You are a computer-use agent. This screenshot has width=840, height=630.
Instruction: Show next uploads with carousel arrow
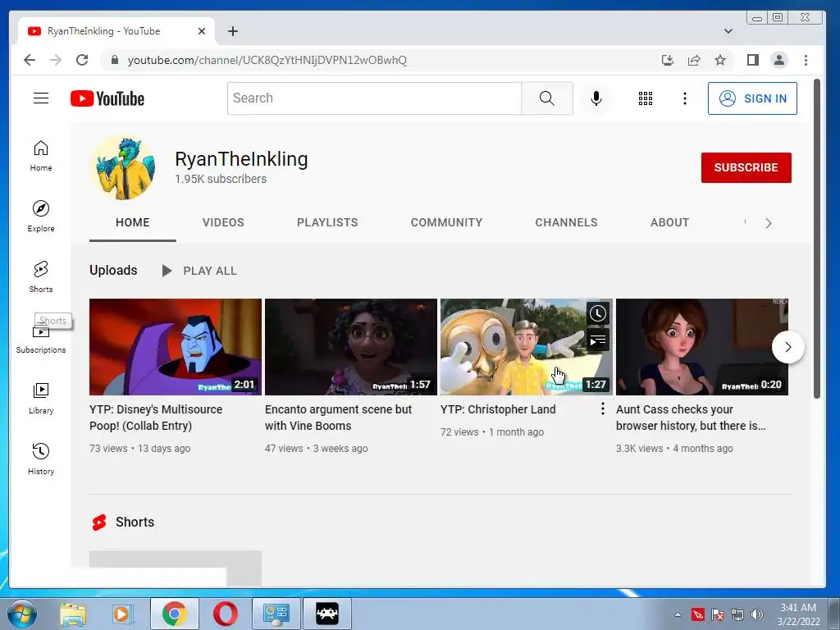click(787, 347)
